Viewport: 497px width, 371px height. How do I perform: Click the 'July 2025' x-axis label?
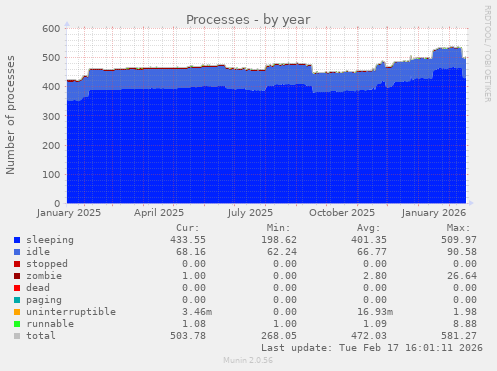250,213
